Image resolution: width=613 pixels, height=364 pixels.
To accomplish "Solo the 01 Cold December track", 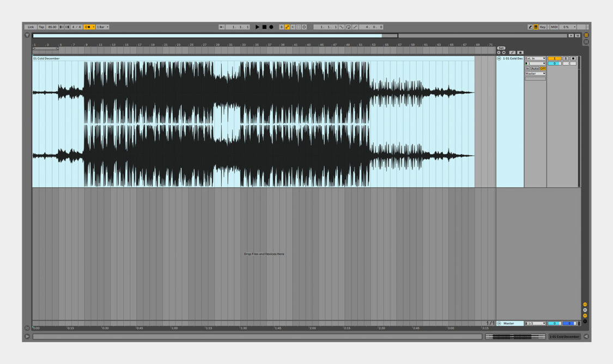I will tap(567, 58).
